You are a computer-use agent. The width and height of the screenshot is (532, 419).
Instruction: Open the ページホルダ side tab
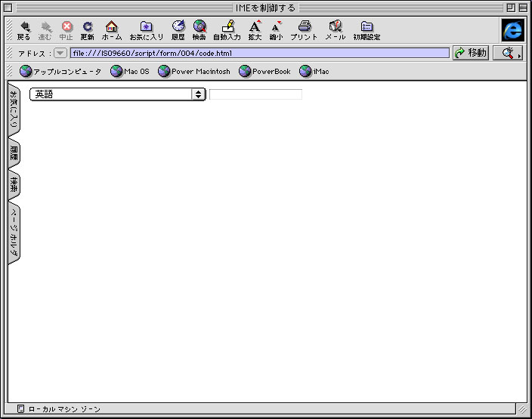click(14, 233)
